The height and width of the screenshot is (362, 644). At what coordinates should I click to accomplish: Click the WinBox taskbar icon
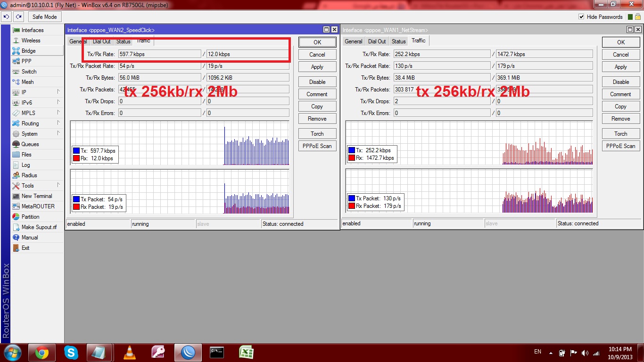click(x=188, y=352)
